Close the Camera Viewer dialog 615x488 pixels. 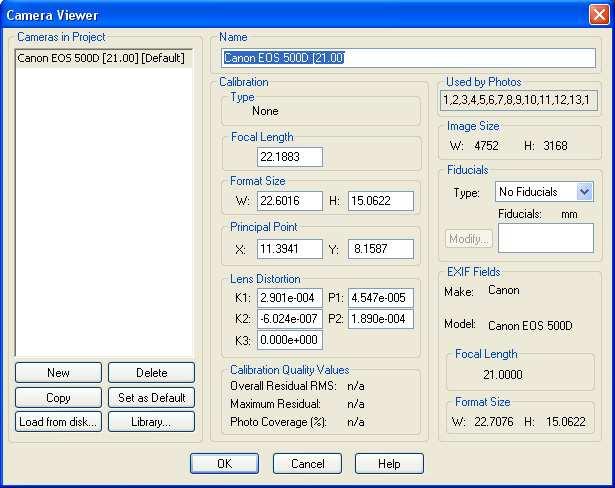(599, 15)
